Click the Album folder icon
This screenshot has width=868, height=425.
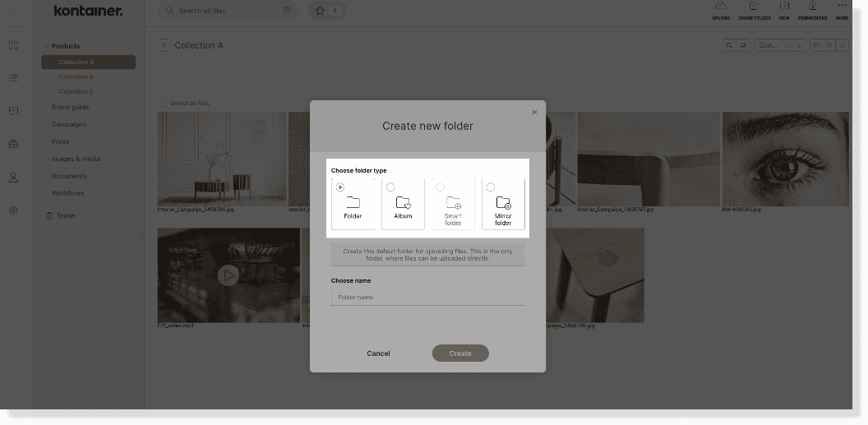tap(403, 202)
